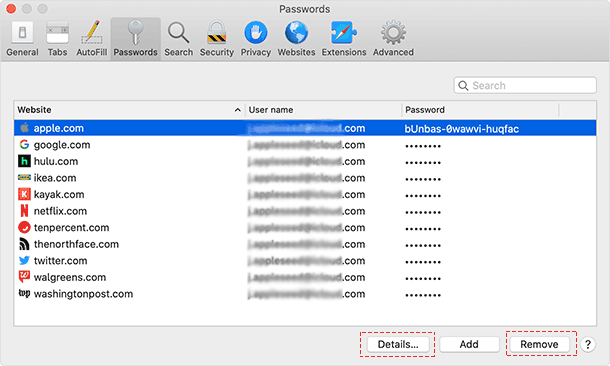Image resolution: width=610 pixels, height=366 pixels.
Task: Select the walgreens.com row
Action: click(x=305, y=277)
